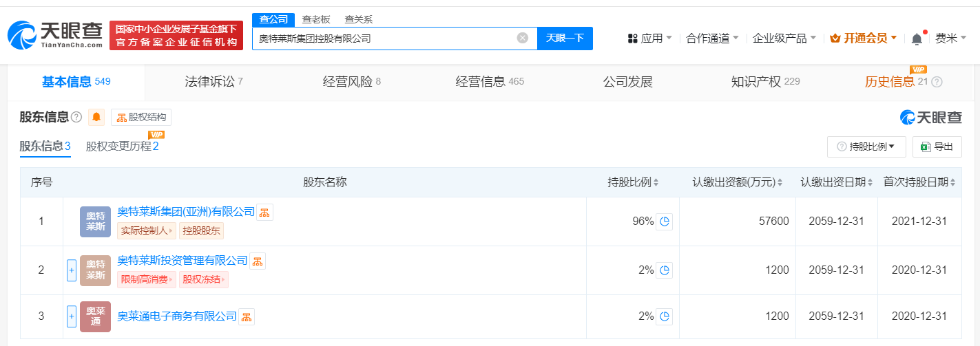The image size is (980, 346).
Task: Open 奥特莱斯投资管理有限公司 link
Action: point(183,261)
